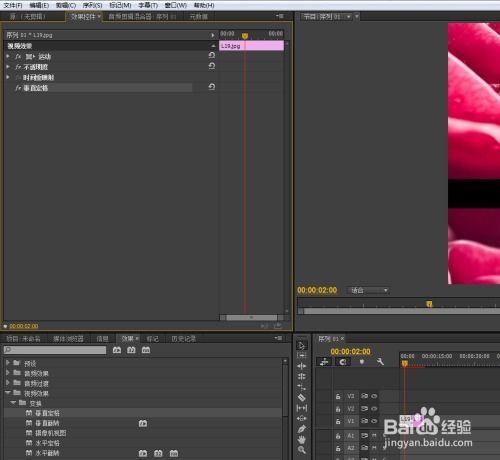
Task: Expand the 音频过渡 folder
Action: (8, 383)
